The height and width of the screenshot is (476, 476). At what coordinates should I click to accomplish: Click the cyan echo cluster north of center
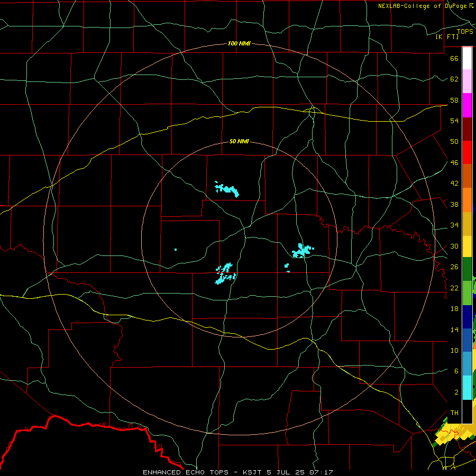pyautogui.click(x=227, y=189)
